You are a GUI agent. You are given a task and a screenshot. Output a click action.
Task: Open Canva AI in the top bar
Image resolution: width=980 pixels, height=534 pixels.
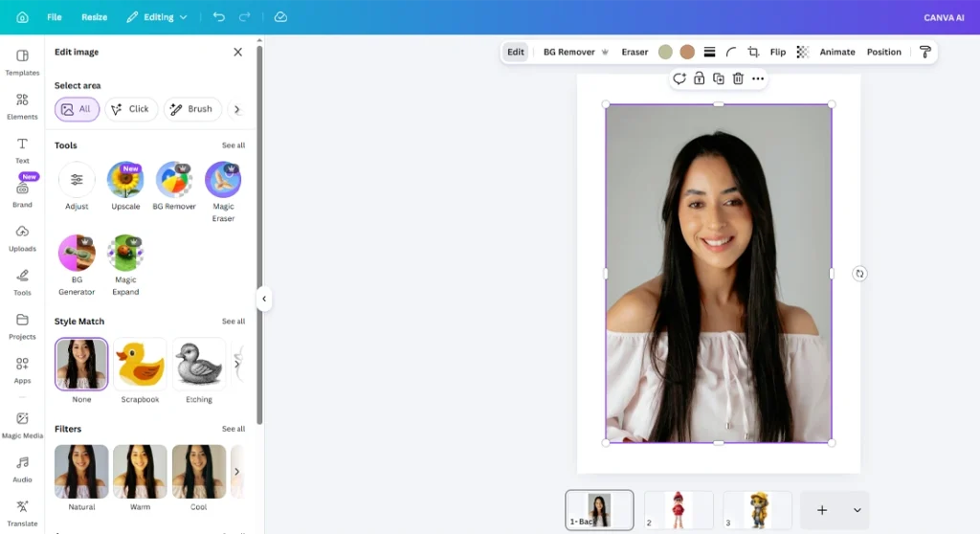tap(944, 17)
